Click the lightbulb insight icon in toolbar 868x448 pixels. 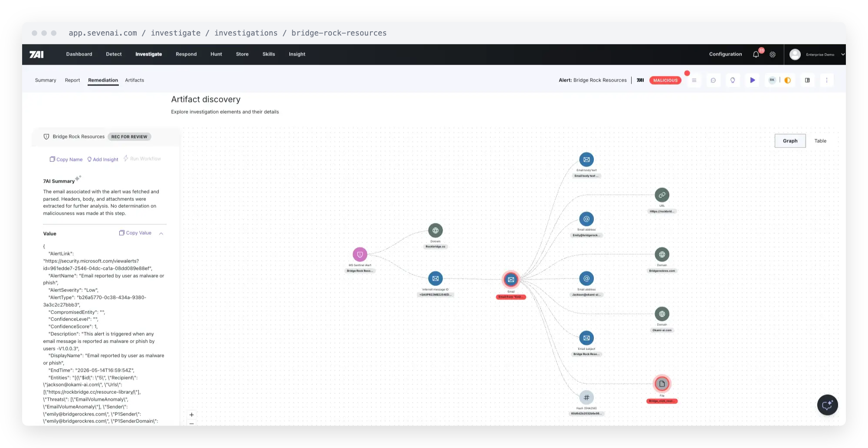733,80
